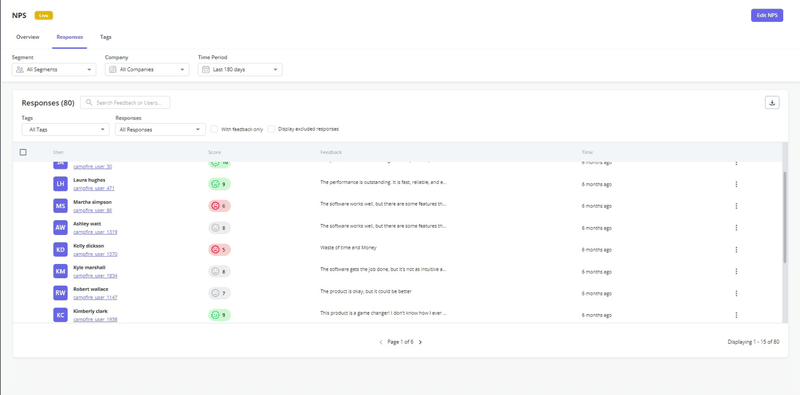Open the three-dot menu for Martha simpson
Image resolution: width=800 pixels, height=395 pixels.
click(x=736, y=206)
